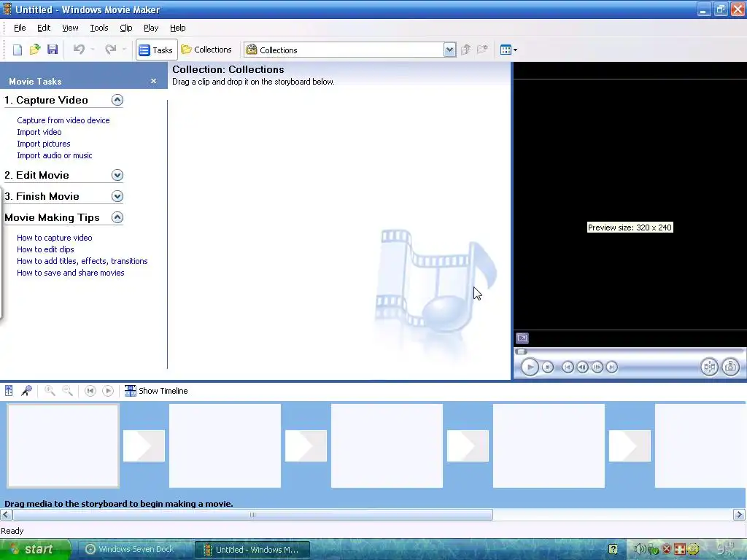The height and width of the screenshot is (560, 747).
Task: Open the Edit menu
Action: tap(44, 28)
